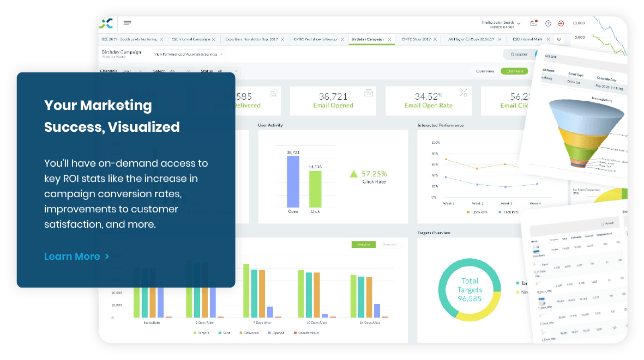Click the icon on the Email Delivered card
This screenshot has width=644, height=360.
coord(274,93)
